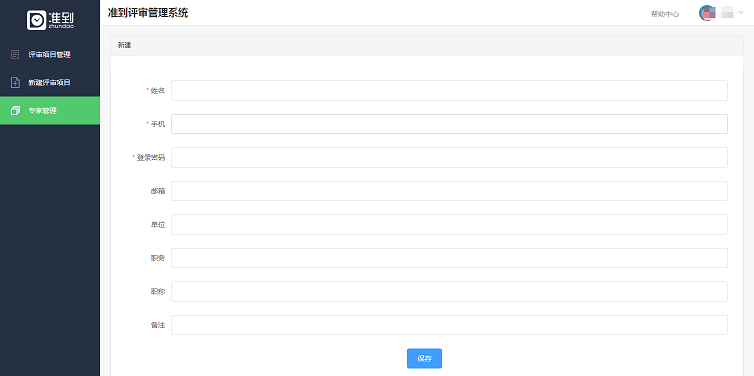
Task: Focus the 登录密码 input field
Action: [449, 157]
